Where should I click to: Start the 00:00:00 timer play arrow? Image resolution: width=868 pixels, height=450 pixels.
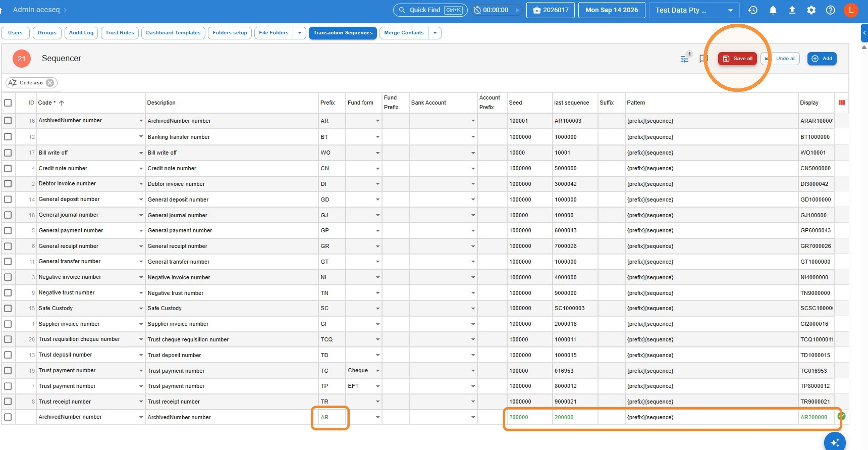point(517,10)
